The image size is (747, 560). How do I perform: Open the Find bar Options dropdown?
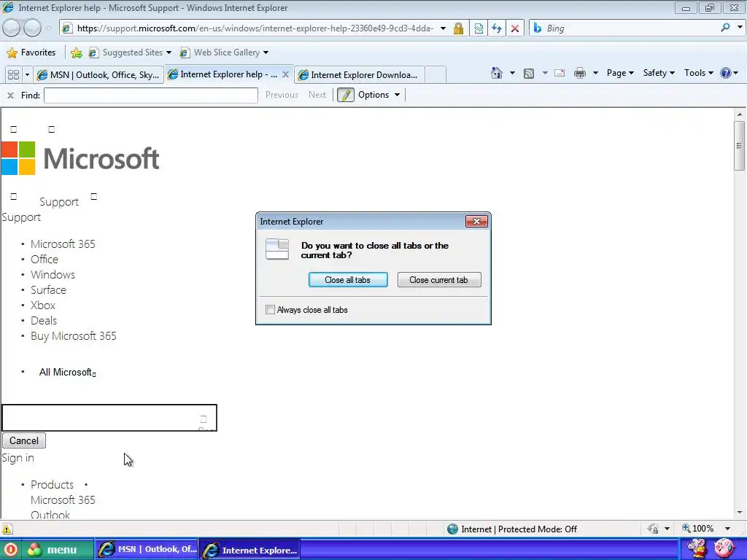379,95
